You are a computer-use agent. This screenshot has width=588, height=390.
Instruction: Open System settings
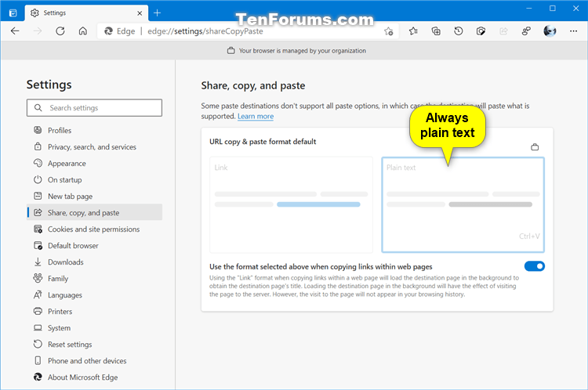pyautogui.click(x=95, y=328)
